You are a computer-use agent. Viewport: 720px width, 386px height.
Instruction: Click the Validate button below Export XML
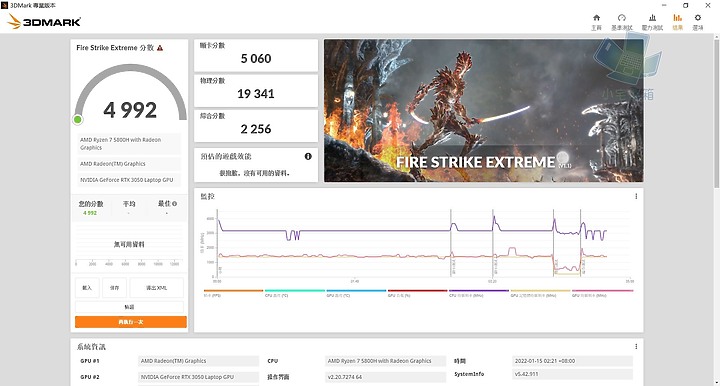pyautogui.click(x=129, y=307)
